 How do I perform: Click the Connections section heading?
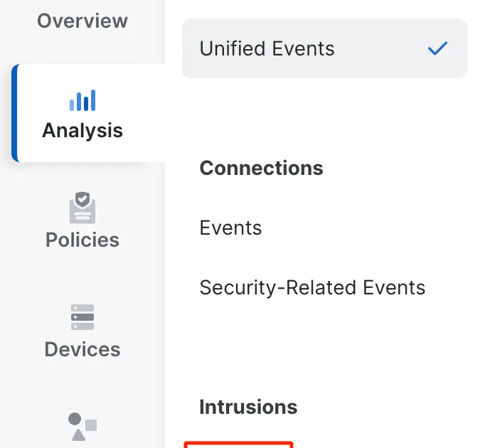click(x=261, y=169)
